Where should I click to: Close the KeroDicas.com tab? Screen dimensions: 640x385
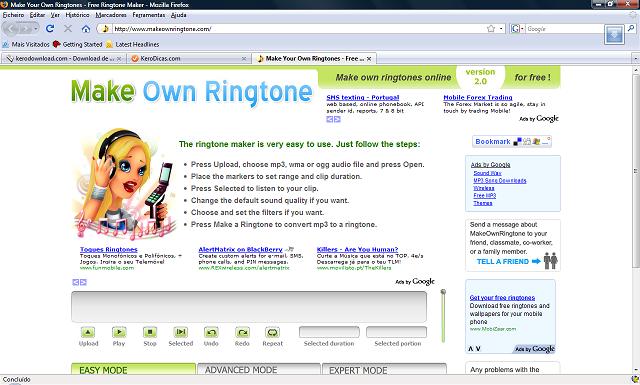[x=244, y=59]
